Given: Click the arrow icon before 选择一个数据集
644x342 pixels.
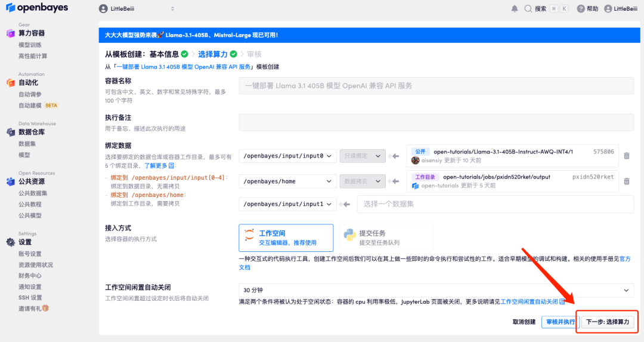Looking at the screenshot, I should (345, 204).
